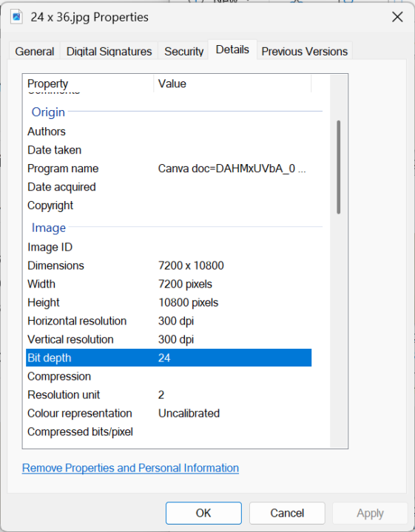Click the Resolution unit value 2

click(161, 395)
